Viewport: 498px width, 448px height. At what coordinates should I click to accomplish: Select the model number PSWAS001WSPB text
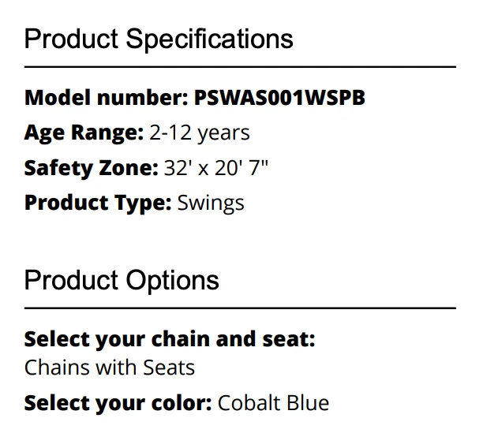pyautogui.click(x=279, y=98)
